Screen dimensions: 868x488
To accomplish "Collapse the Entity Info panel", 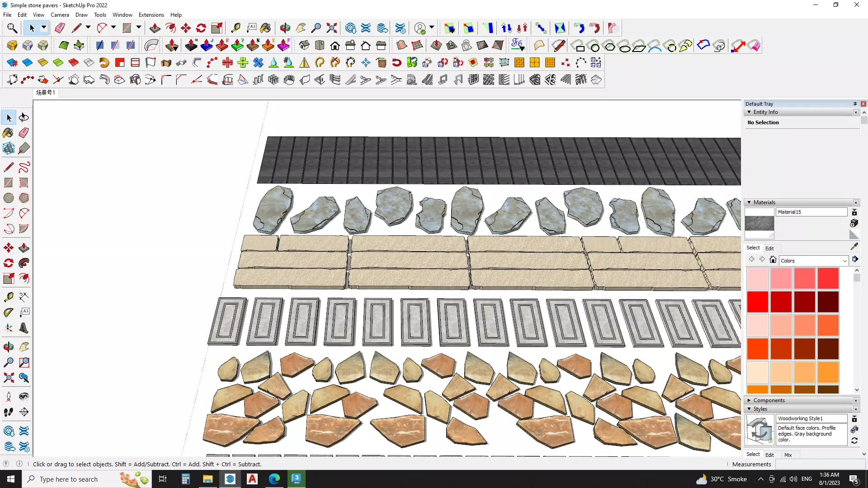I will [749, 112].
